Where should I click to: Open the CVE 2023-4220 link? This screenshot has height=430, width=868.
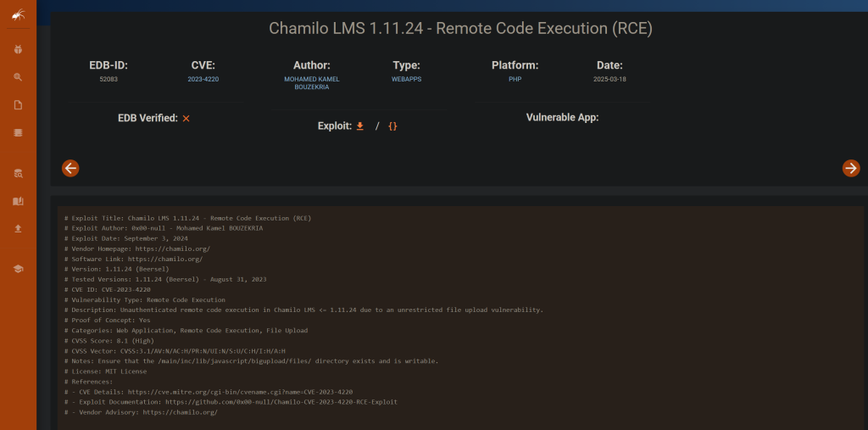tap(203, 79)
